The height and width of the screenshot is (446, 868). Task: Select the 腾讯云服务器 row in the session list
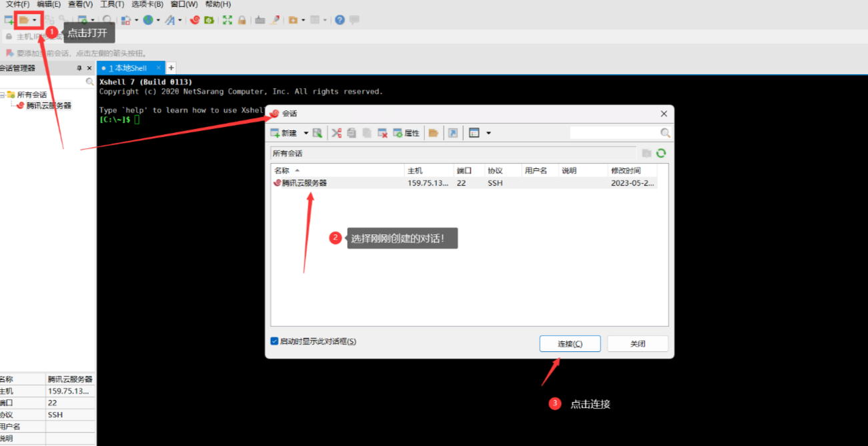click(x=464, y=183)
